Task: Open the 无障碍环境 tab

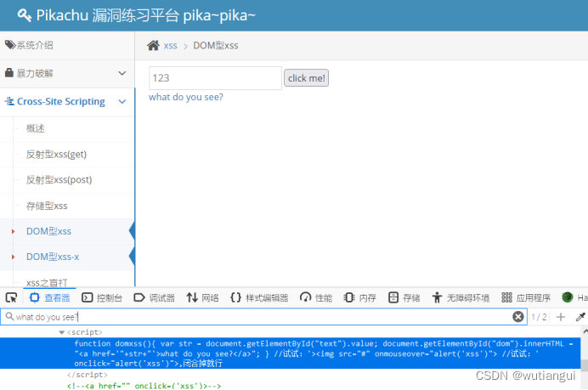Action: (x=461, y=297)
